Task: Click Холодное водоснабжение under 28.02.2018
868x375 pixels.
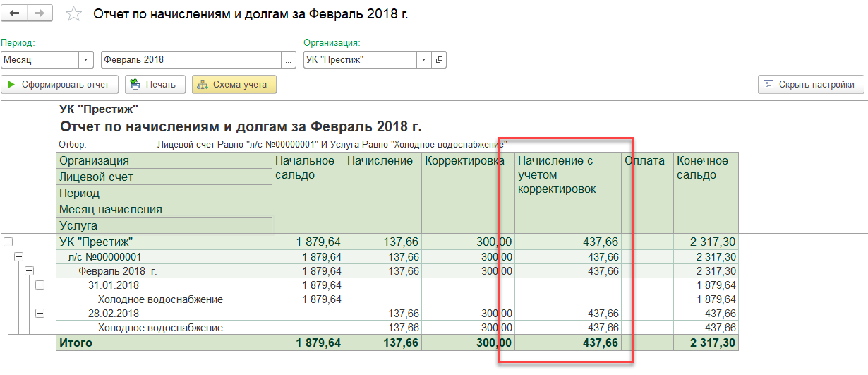Action: (x=161, y=328)
